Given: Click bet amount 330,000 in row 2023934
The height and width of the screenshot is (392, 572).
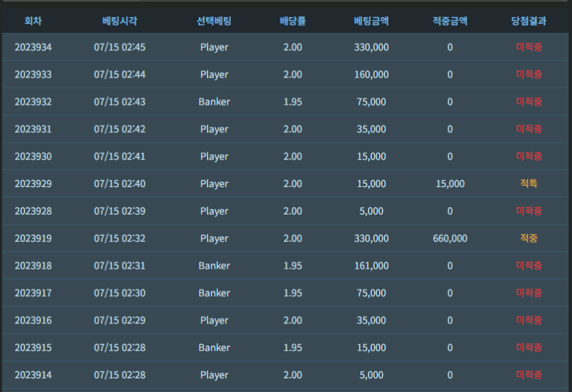Looking at the screenshot, I should (x=371, y=47).
